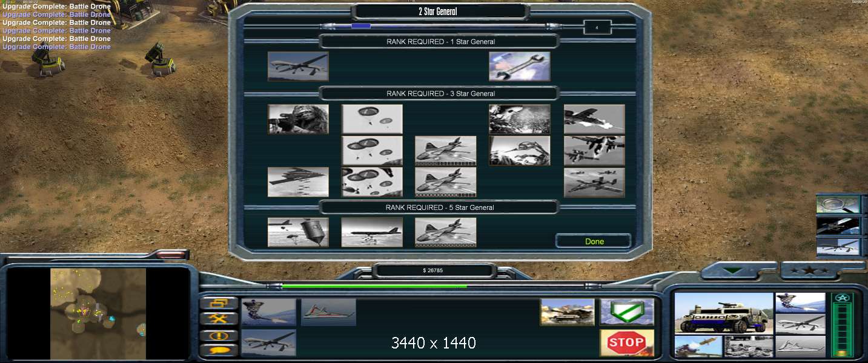Choose the parachuting fuel air bomb power
The height and width of the screenshot is (363, 868).
[x=298, y=232]
